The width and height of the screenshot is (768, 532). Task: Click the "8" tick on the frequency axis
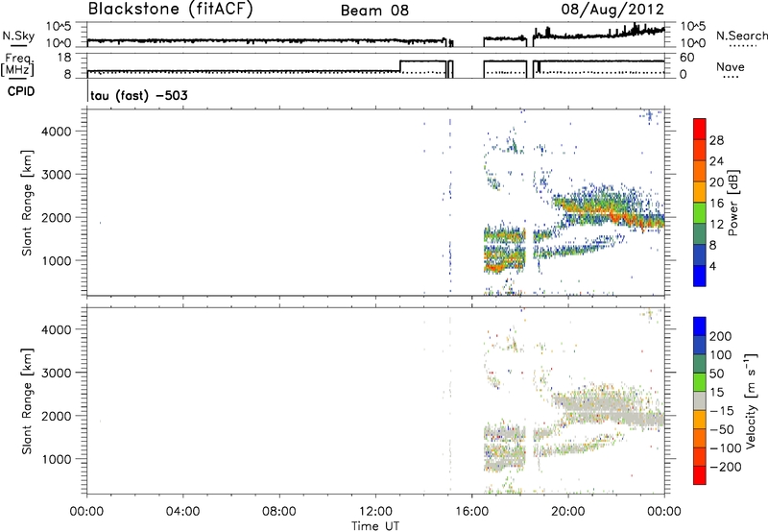click(68, 75)
